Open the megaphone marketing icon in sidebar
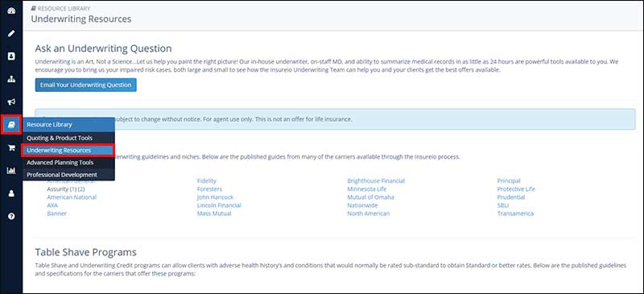The width and height of the screenshot is (644, 294). point(11,102)
